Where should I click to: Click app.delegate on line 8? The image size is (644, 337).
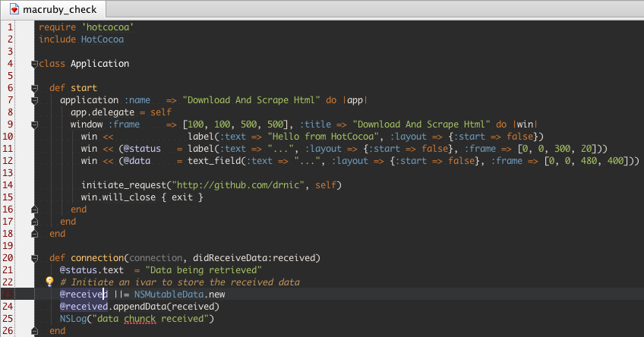[x=103, y=112]
